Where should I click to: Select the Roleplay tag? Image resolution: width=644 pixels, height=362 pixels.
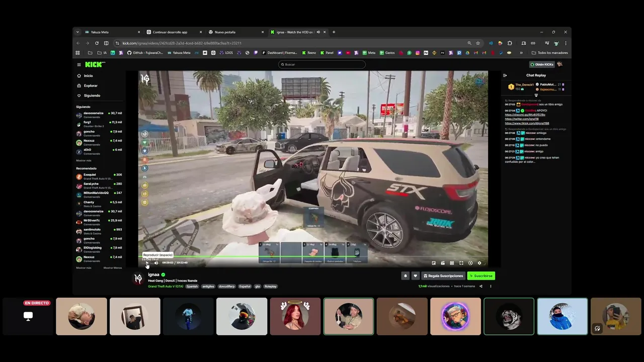(271, 286)
